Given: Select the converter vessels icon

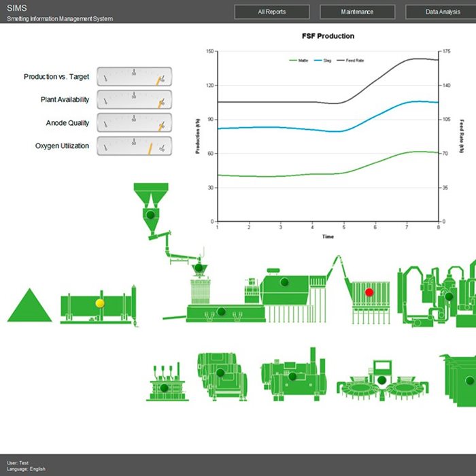Looking at the screenshot, I should (x=222, y=377).
